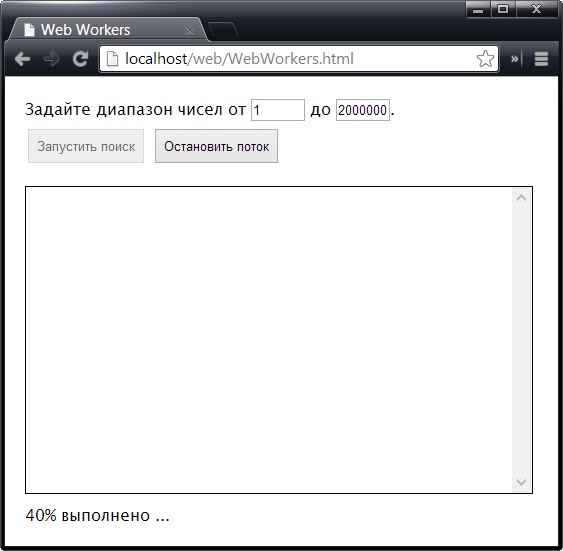The image size is (563, 551).
Task: Bookmark this page with the star icon
Action: point(485,59)
